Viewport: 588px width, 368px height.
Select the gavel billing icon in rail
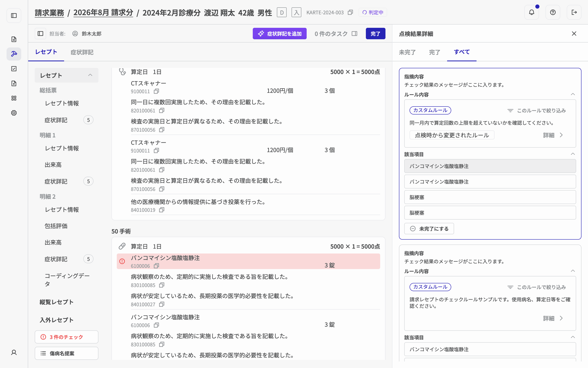coord(14,54)
